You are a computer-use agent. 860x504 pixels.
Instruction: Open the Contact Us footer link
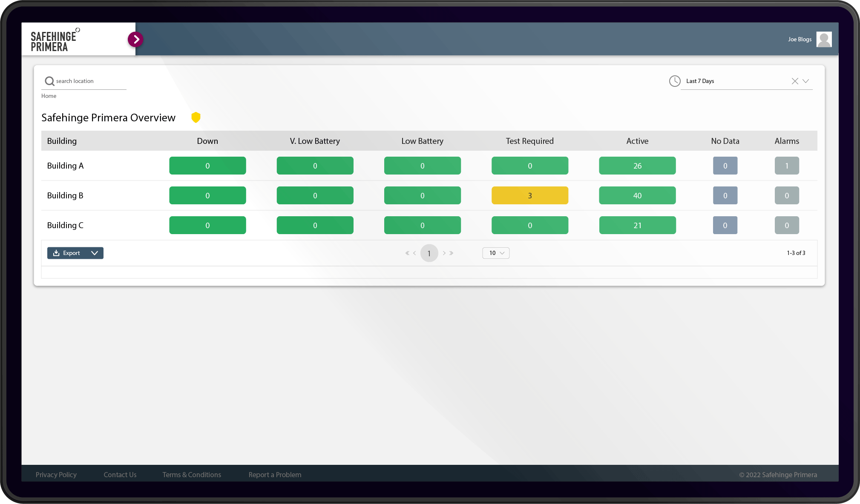pos(120,475)
